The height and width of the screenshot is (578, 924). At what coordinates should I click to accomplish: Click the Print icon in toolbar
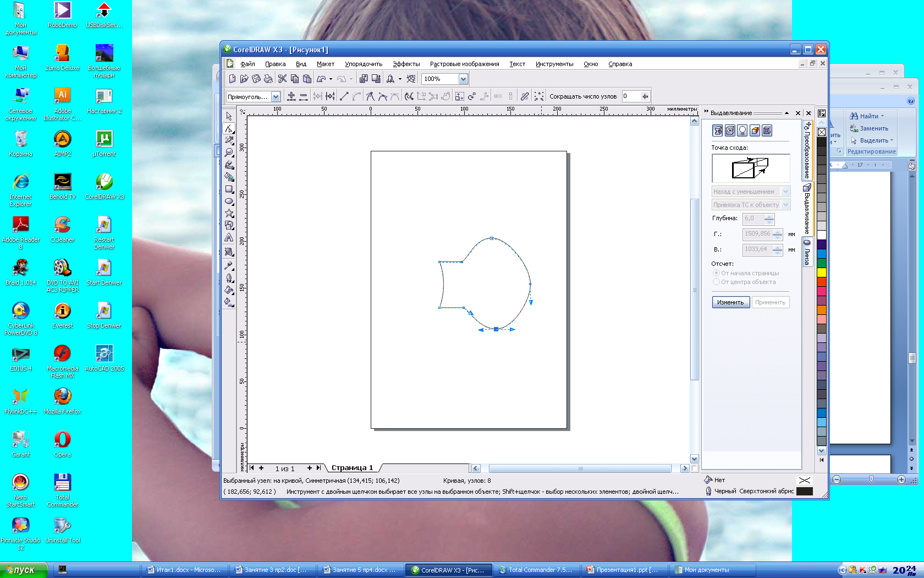pyautogui.click(x=268, y=79)
